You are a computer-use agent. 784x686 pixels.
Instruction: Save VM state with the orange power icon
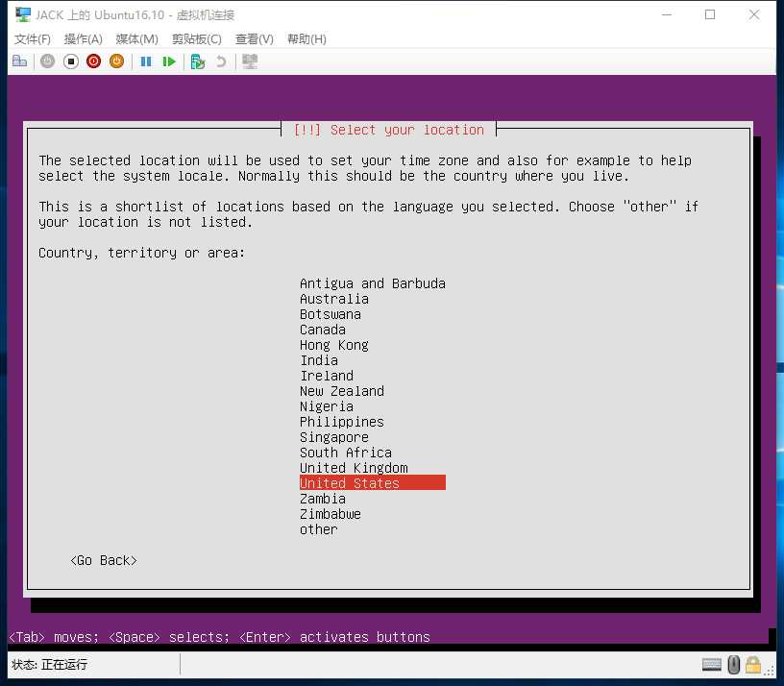pos(116,61)
